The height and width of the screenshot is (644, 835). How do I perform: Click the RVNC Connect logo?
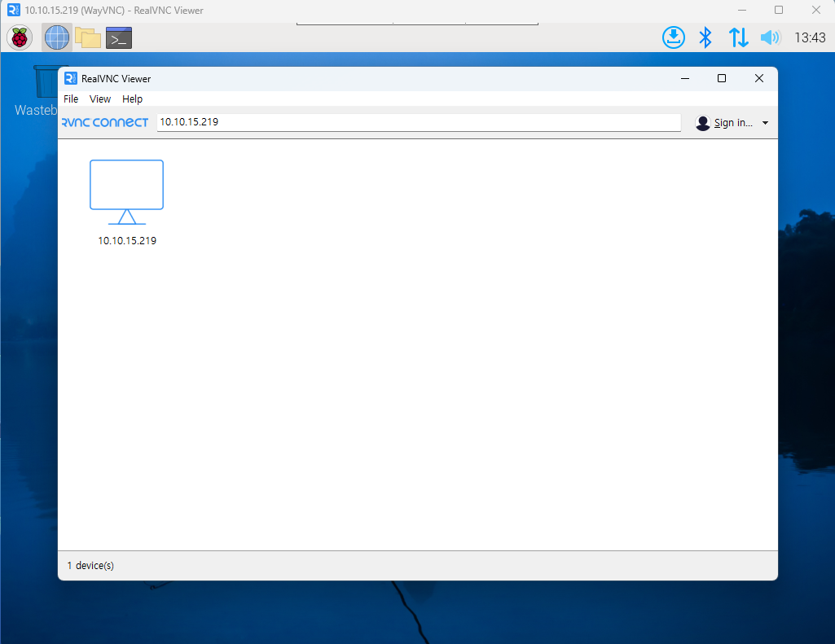point(105,122)
